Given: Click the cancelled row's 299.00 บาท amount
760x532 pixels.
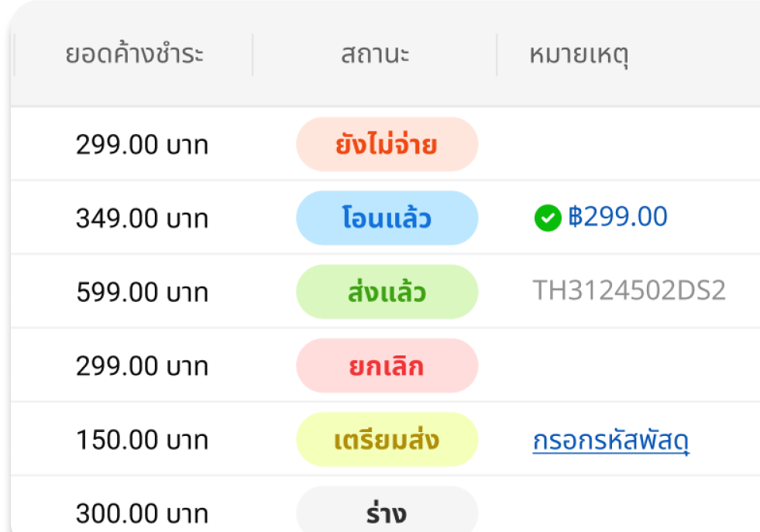Looking at the screenshot, I should pyautogui.click(x=142, y=366).
